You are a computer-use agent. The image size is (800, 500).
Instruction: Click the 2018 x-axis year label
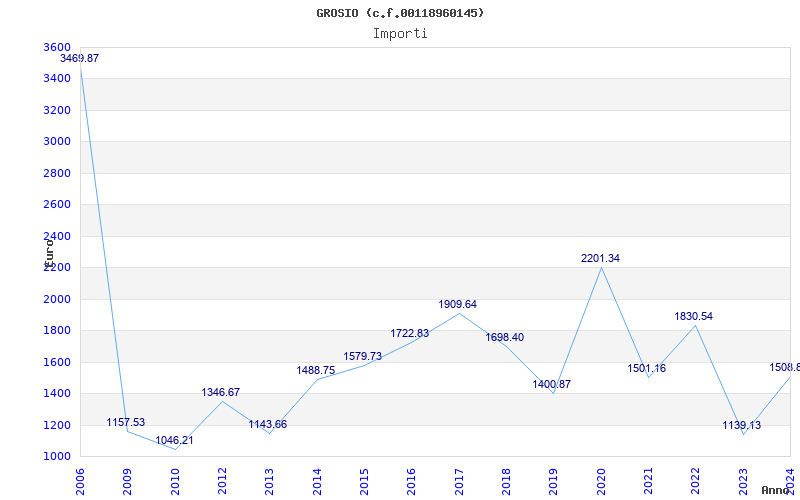506,482
